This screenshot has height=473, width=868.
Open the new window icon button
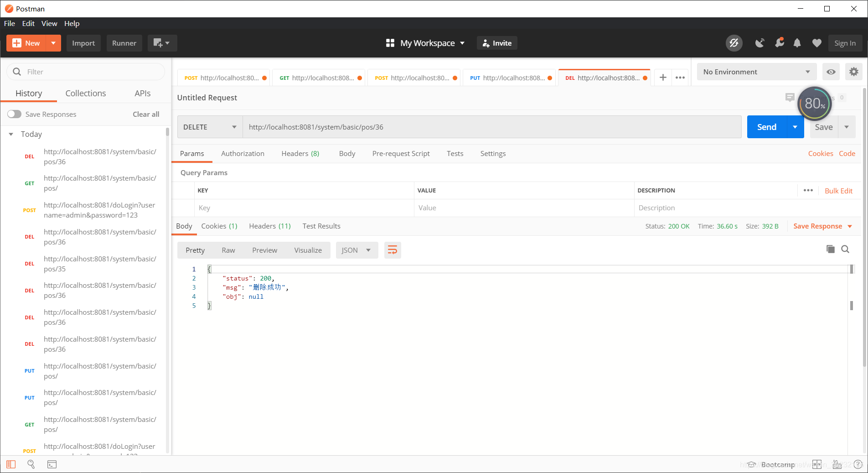click(x=162, y=43)
